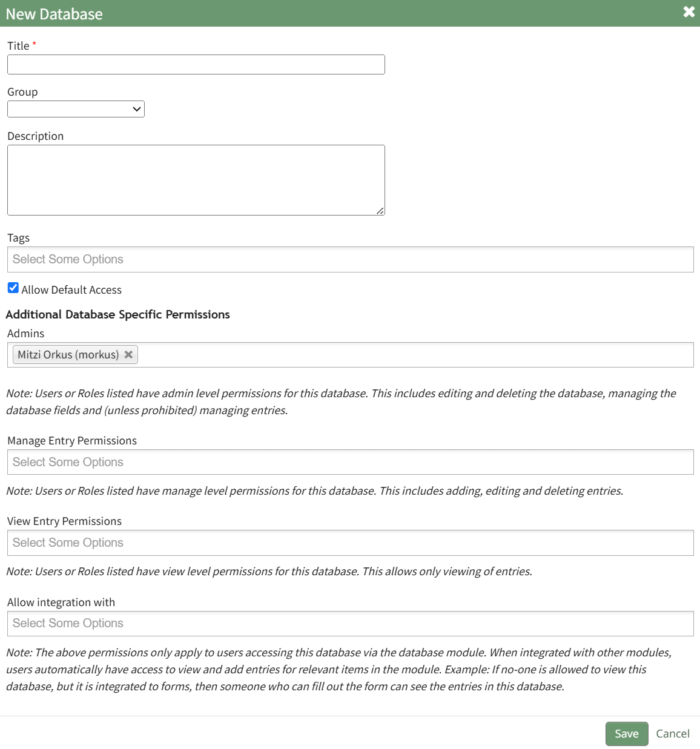Image resolution: width=700 pixels, height=749 pixels.
Task: Click into the Description text area
Action: pyautogui.click(x=196, y=180)
